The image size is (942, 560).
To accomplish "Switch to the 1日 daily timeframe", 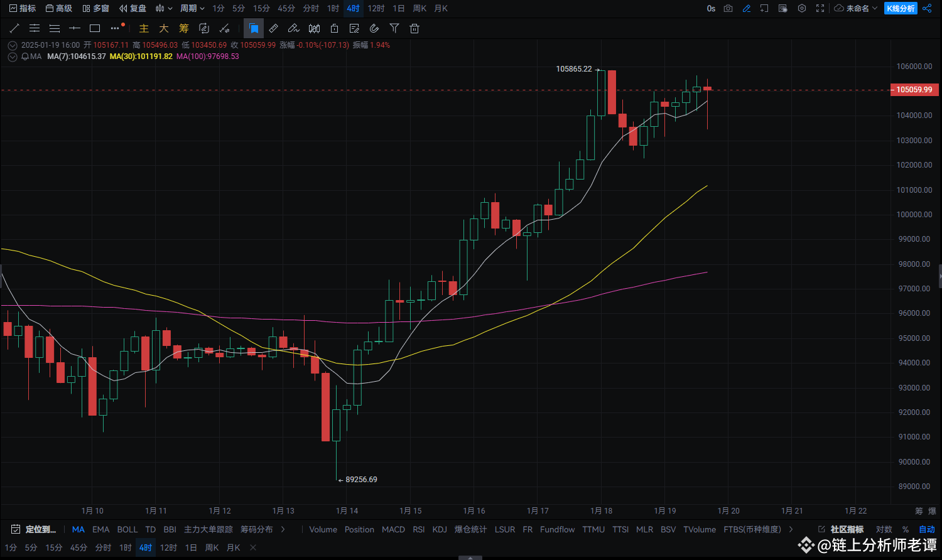I will 398,9.
